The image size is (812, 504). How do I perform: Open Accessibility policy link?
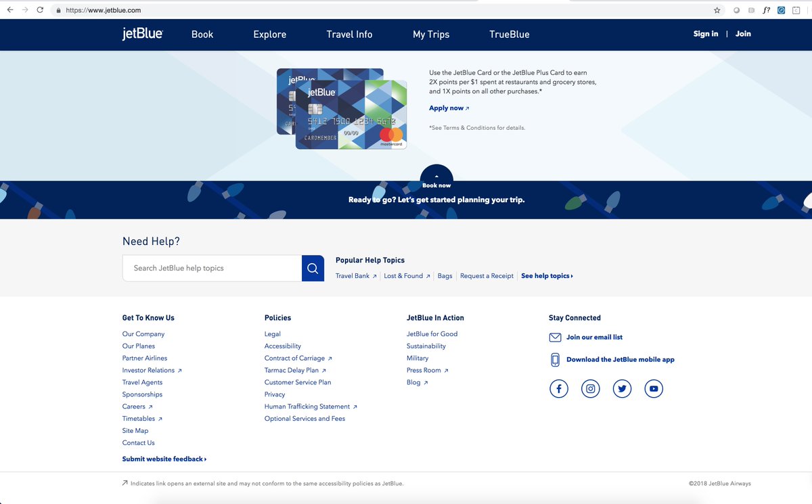point(283,346)
